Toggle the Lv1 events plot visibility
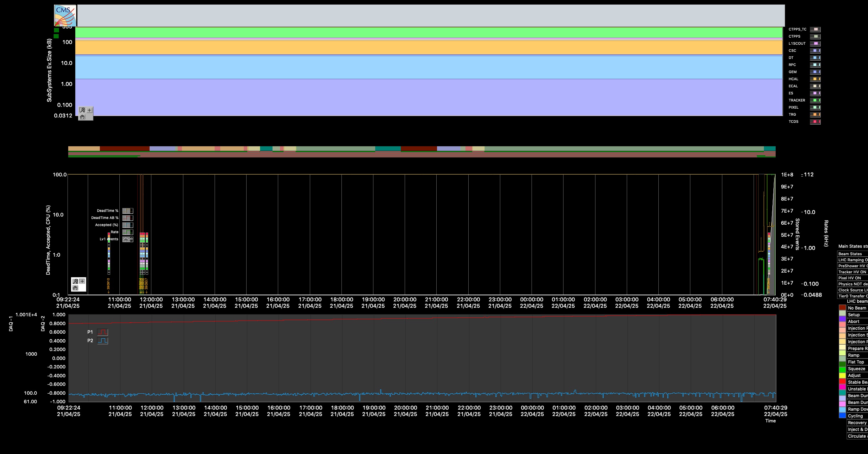868x454 pixels. [x=128, y=239]
